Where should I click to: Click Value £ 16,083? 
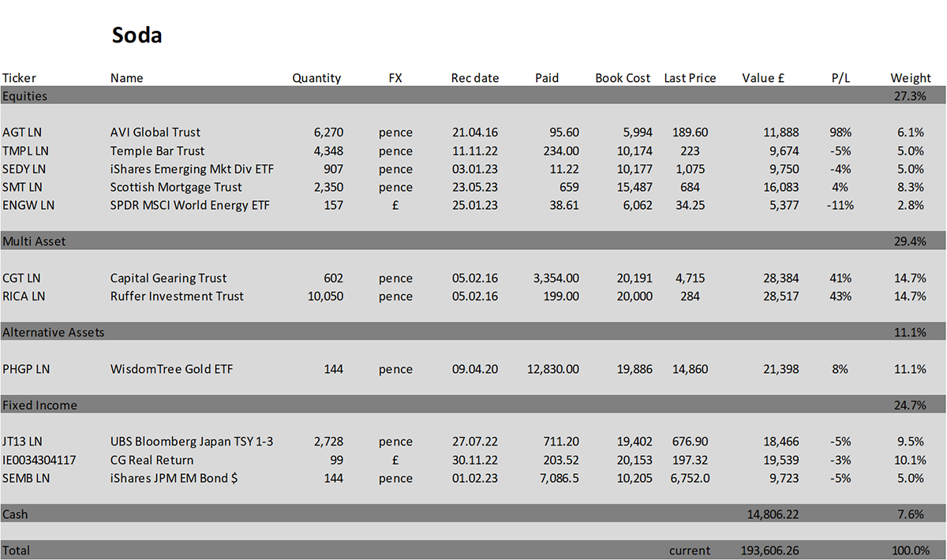(x=780, y=187)
